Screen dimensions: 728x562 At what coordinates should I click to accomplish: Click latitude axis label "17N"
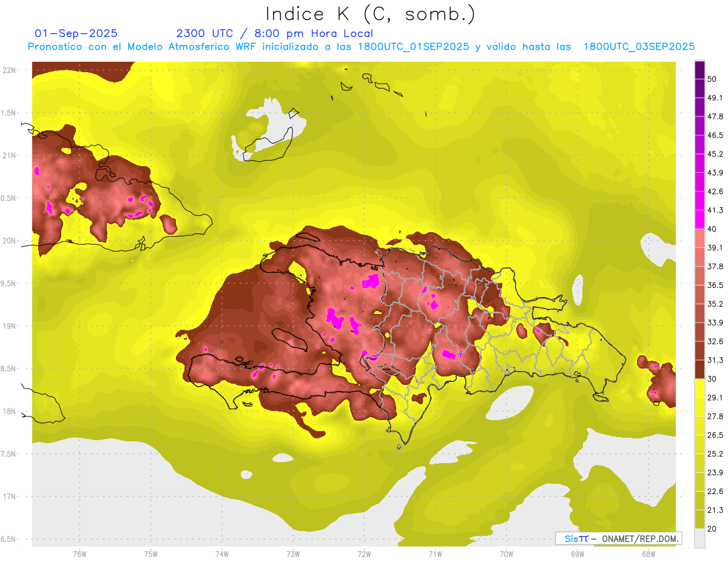click(10, 497)
